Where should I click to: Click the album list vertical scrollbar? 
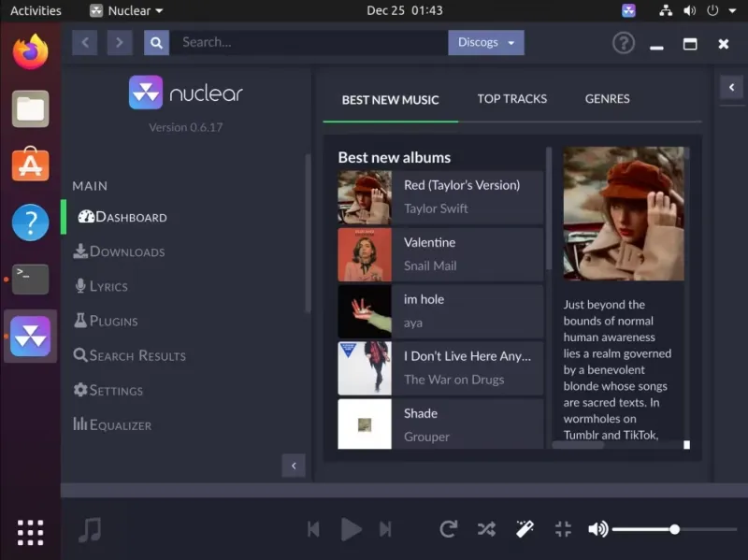click(x=549, y=208)
